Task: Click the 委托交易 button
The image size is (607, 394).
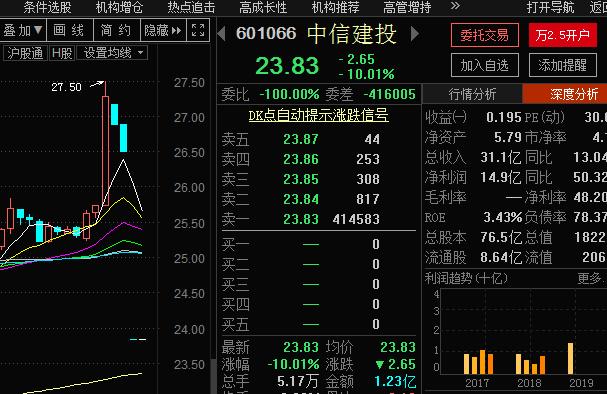Action: coord(485,35)
